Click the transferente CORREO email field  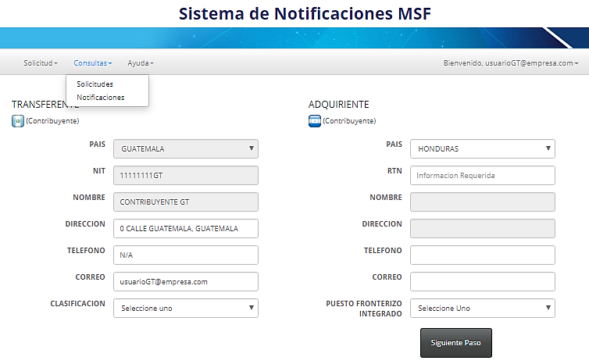point(186,282)
